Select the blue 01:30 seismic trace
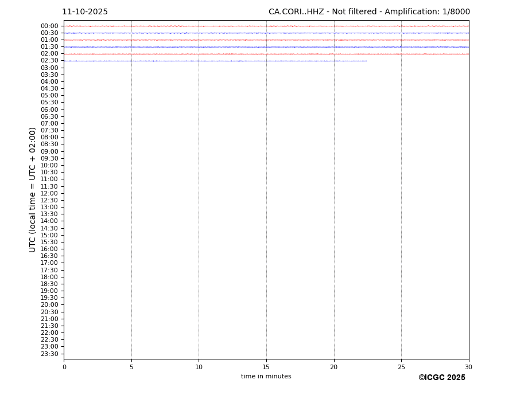 pyautogui.click(x=266, y=47)
